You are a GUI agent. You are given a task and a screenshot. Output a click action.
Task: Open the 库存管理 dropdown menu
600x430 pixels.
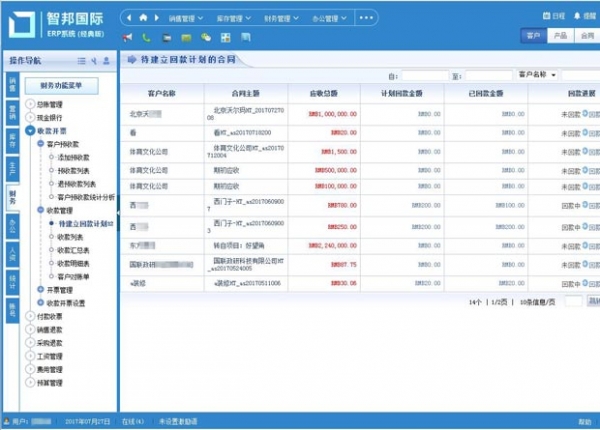coord(234,18)
